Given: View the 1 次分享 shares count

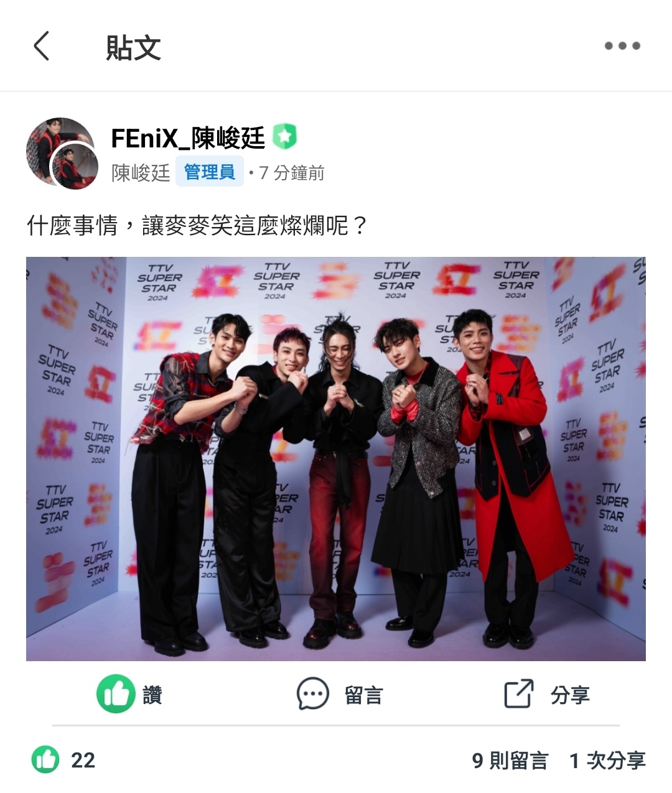Looking at the screenshot, I should tap(607, 761).
